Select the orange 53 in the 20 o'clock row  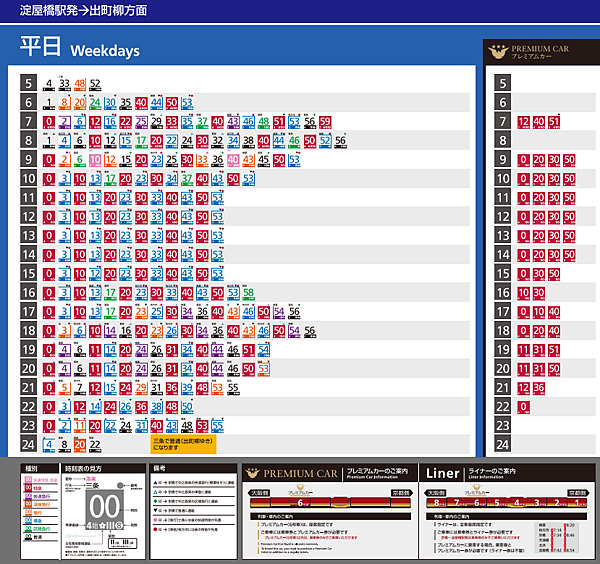(x=264, y=369)
